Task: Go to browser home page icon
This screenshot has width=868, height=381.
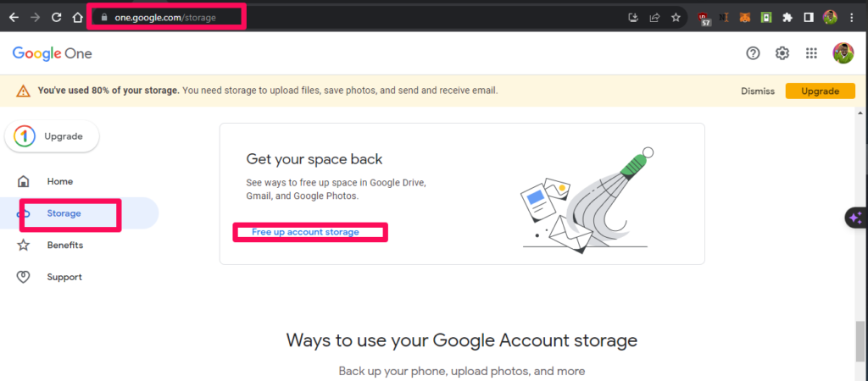Action: (x=77, y=17)
